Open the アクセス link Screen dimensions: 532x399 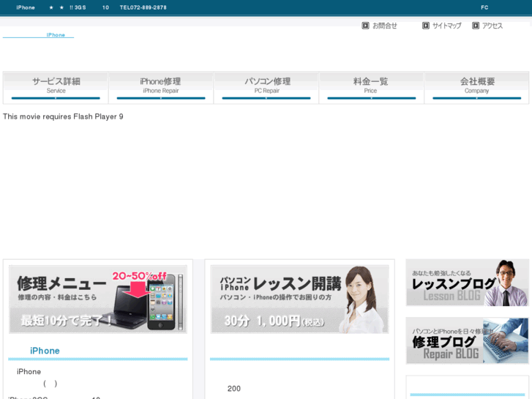coord(492,26)
